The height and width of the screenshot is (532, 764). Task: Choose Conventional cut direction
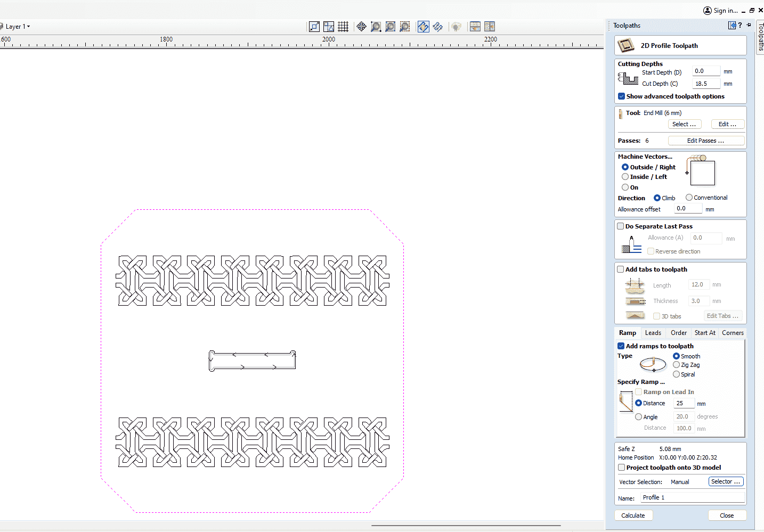click(x=689, y=198)
